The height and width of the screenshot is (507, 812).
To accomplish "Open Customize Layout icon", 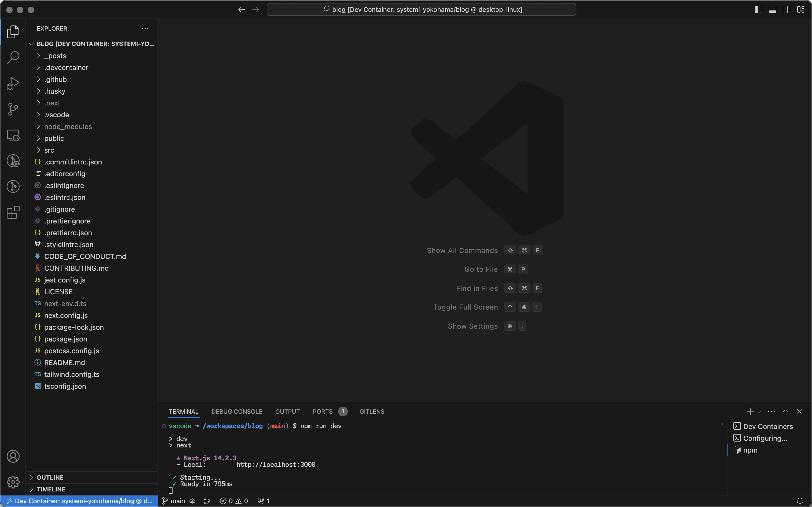I will [801, 9].
